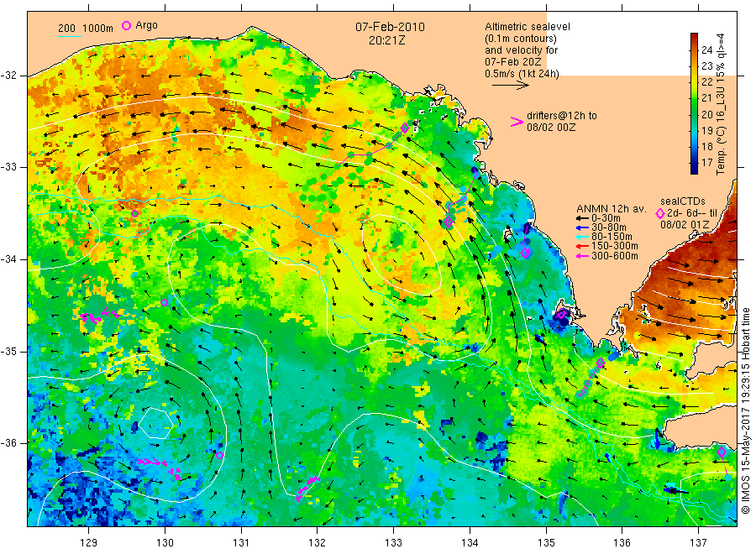The width and height of the screenshot is (756, 554).
Task: Click the 129 longitude axis label
Action: 89,542
